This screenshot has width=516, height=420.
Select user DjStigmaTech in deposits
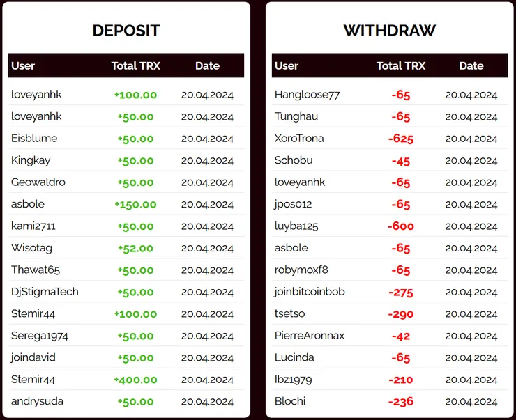point(45,292)
